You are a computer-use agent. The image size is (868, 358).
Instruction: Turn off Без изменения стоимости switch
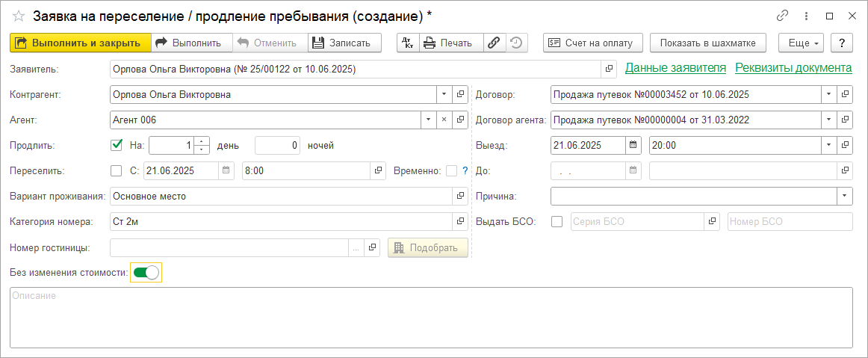146,273
